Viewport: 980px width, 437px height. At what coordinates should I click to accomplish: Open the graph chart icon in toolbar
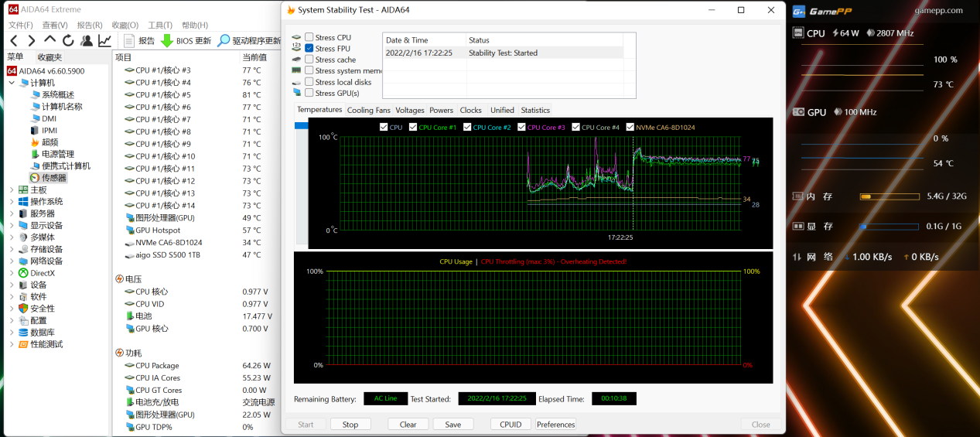pos(104,41)
